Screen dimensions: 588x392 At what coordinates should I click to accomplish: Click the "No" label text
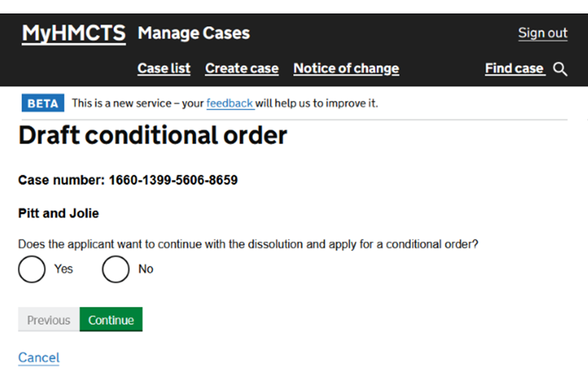click(146, 269)
